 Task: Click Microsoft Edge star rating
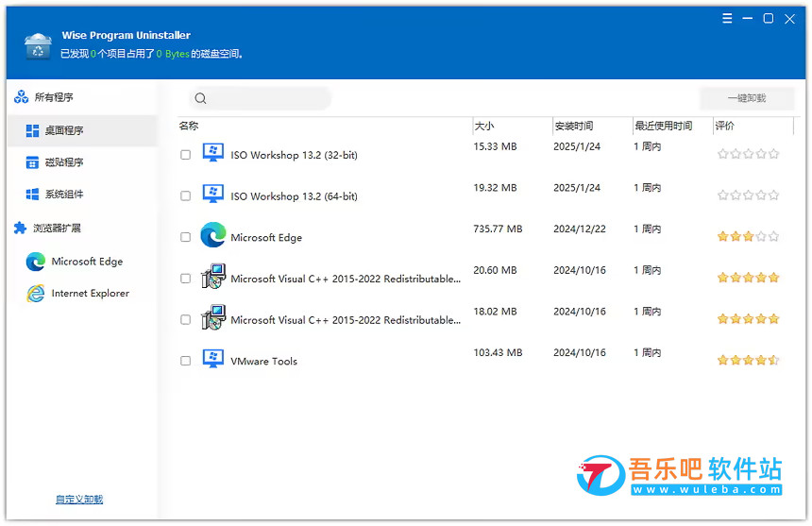click(748, 237)
